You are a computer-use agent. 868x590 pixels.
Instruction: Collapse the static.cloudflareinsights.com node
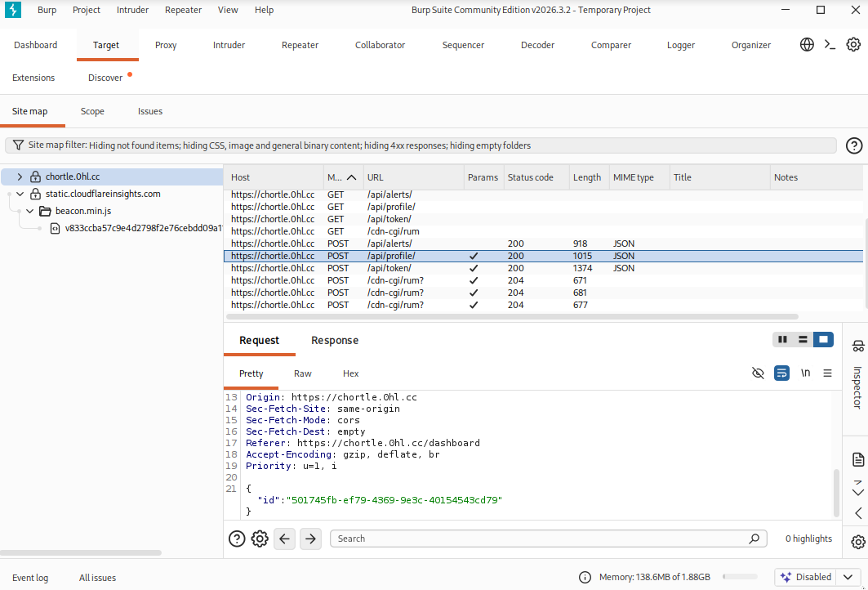click(20, 194)
